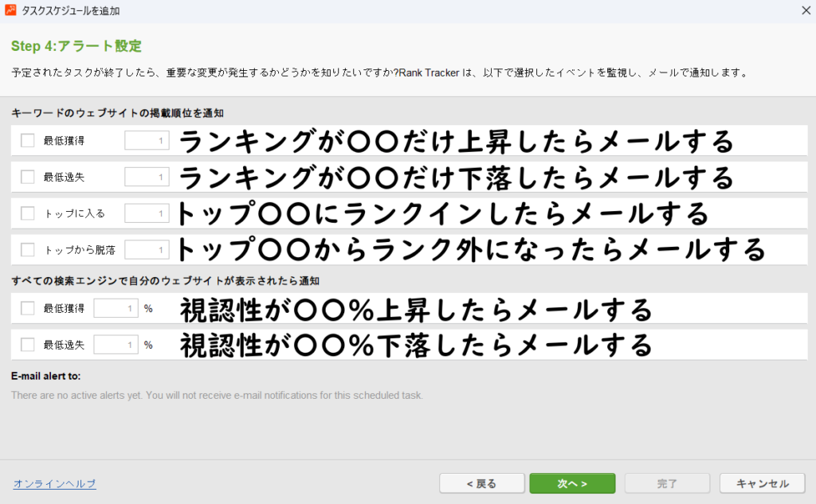Focus the number field beside ranking 最低獲得
Viewport: 816px width, 504px height.
point(147,140)
